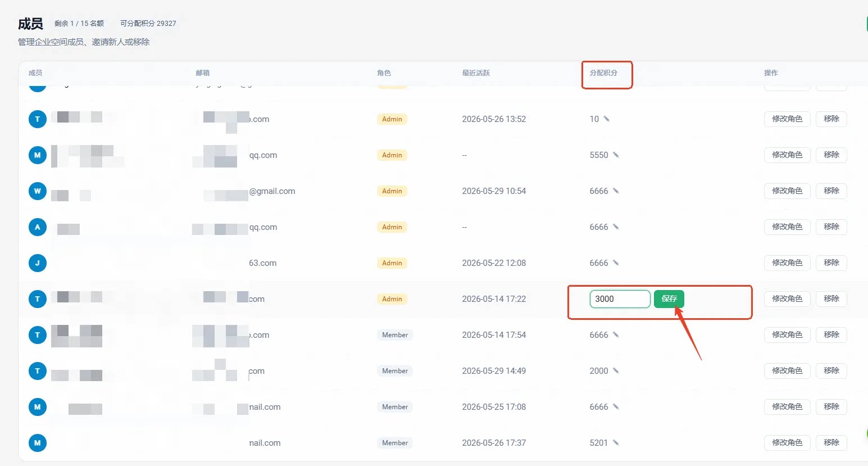Remove the member with 2000 points
868x466 pixels.
tap(831, 371)
